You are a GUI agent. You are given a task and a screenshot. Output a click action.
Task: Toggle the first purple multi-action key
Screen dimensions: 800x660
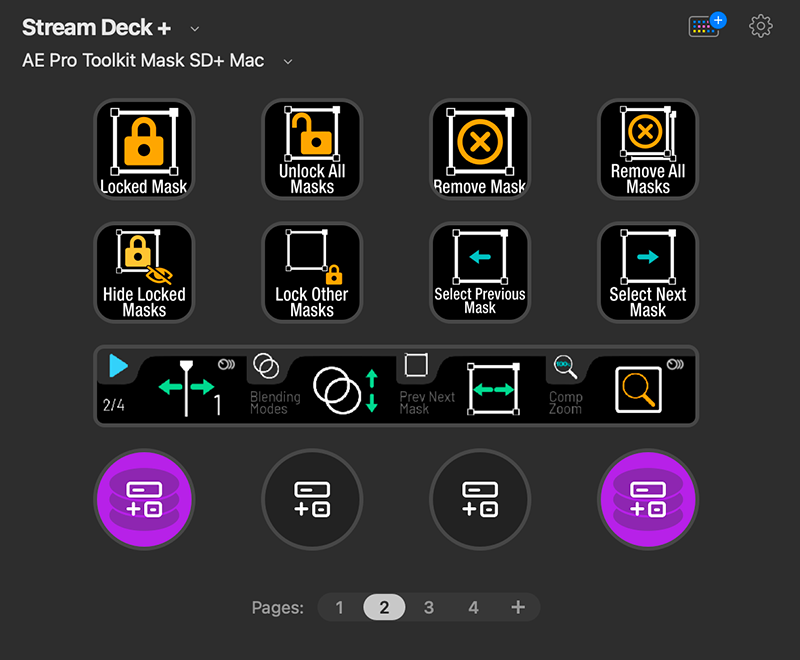(x=144, y=500)
